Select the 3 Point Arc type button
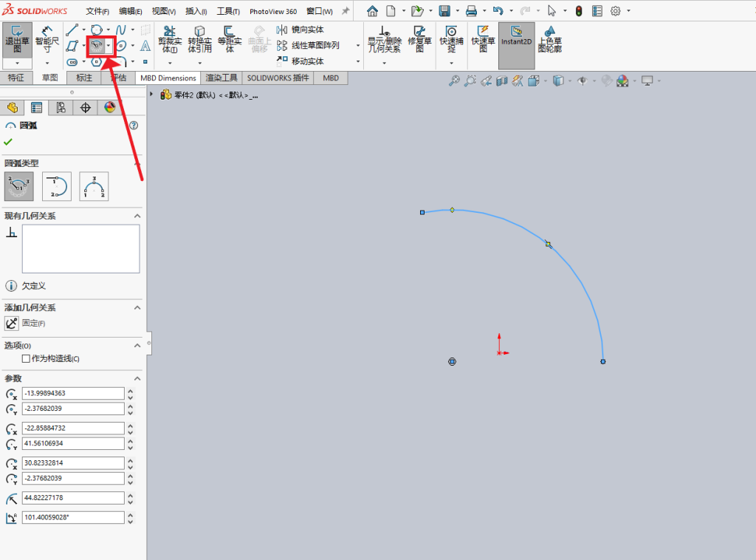The width and height of the screenshot is (756, 560). 94,186
